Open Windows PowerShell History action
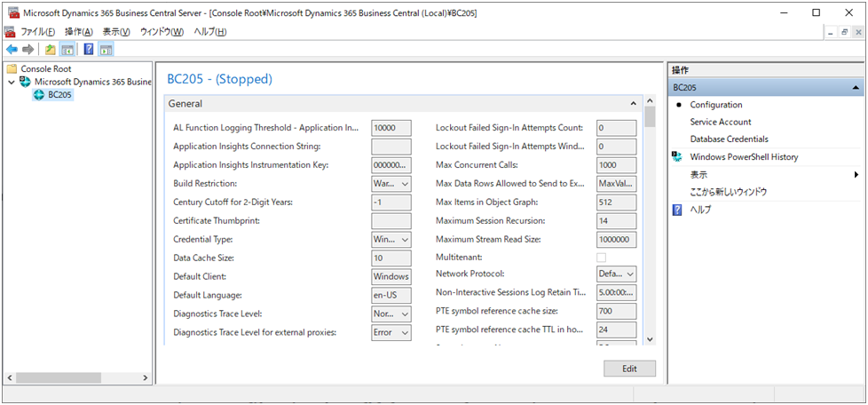 (x=744, y=157)
